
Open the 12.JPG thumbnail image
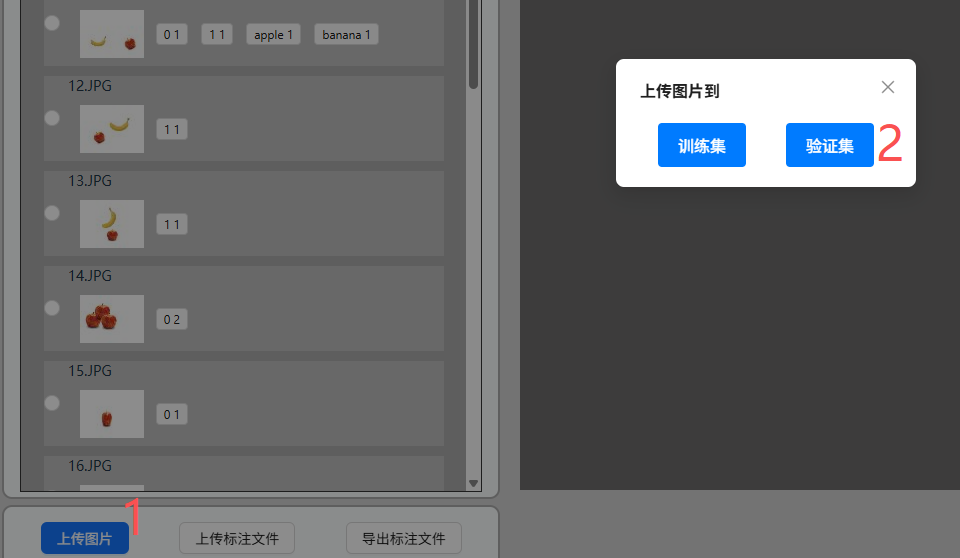[112, 129]
